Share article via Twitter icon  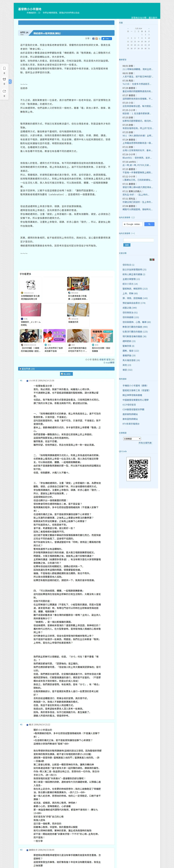coord(100,39)
